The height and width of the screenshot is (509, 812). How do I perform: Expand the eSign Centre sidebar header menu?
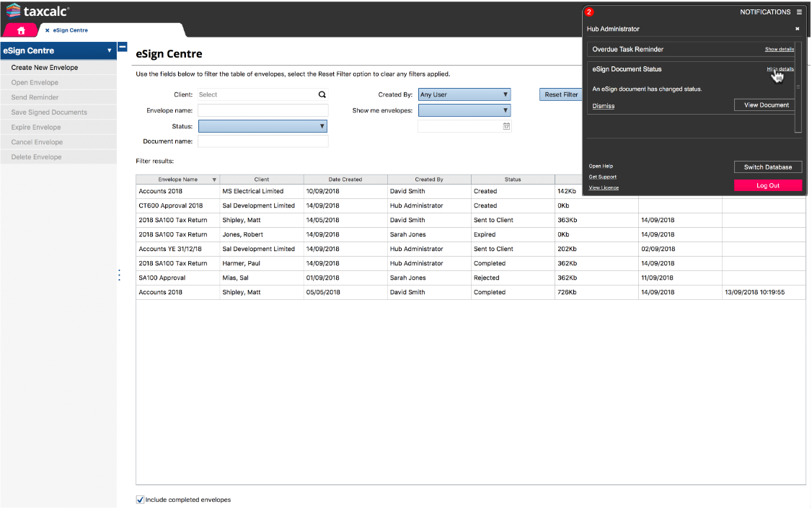tap(109, 51)
